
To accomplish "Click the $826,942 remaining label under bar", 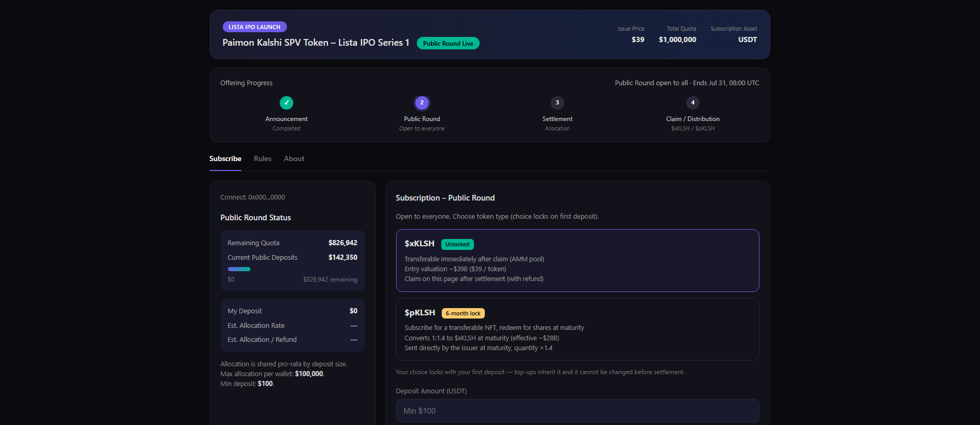I will point(330,280).
